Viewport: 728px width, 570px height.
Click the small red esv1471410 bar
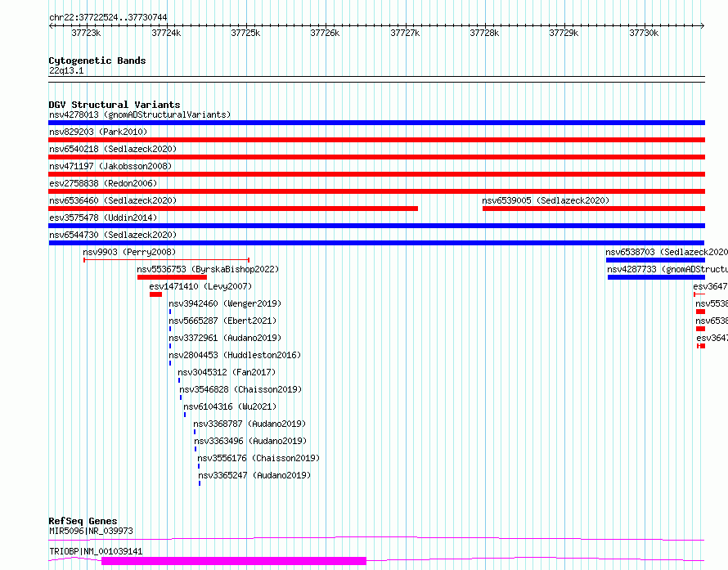[x=155, y=294]
